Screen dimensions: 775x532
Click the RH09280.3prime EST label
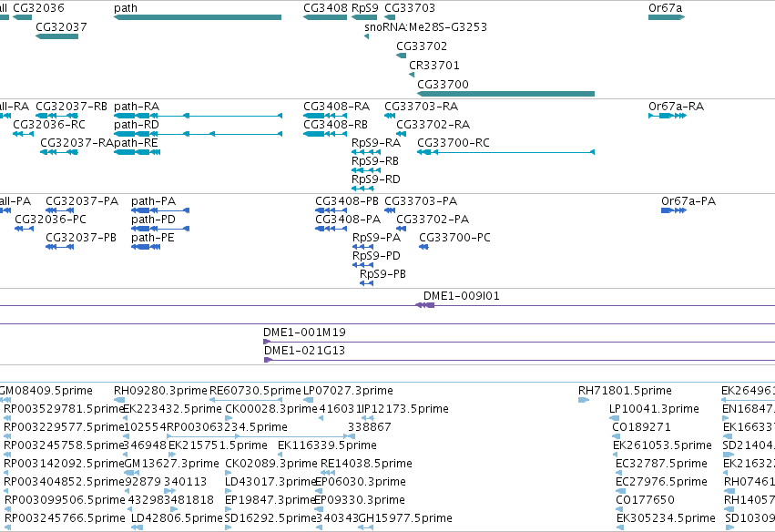(x=160, y=391)
